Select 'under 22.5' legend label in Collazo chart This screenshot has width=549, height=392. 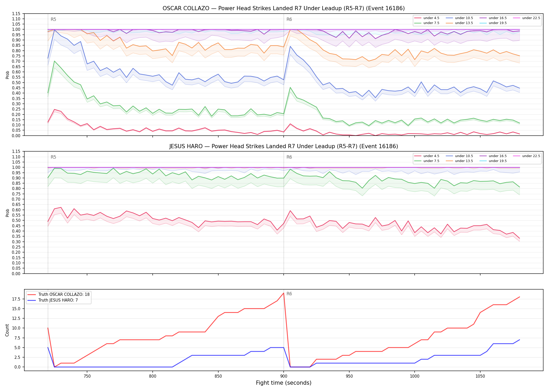point(531,18)
